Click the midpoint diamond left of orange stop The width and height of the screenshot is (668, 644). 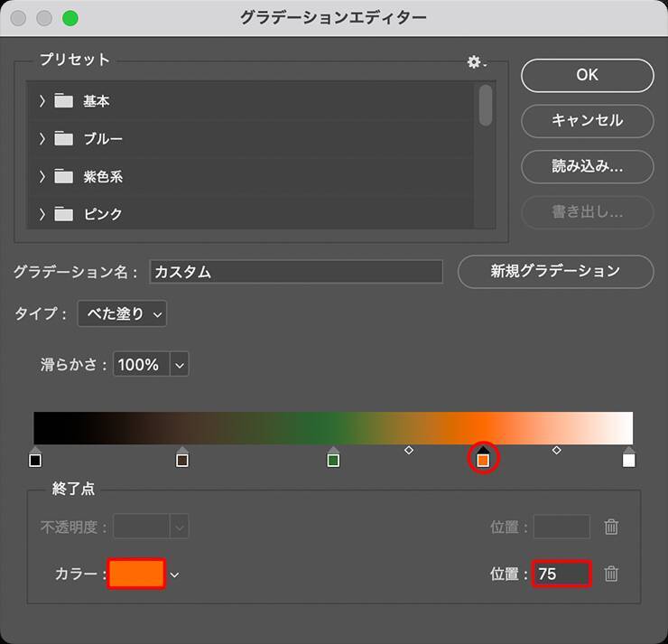click(409, 449)
